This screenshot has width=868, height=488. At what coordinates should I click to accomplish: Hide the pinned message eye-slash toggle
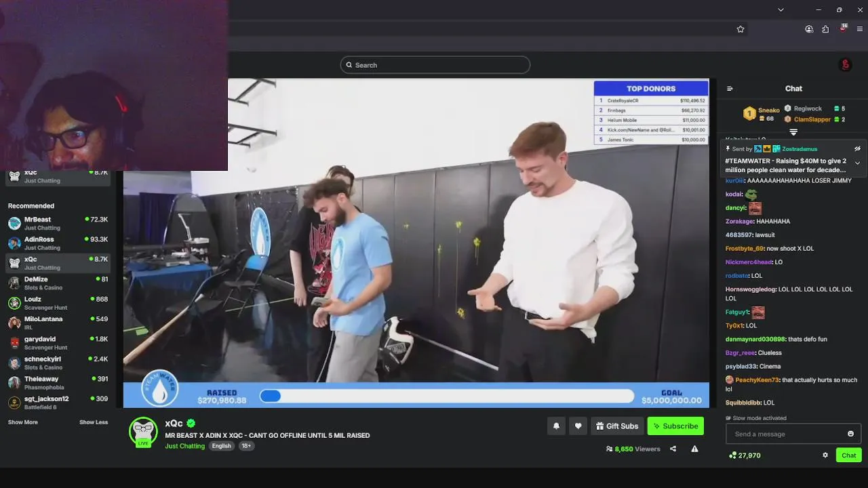pos(857,148)
